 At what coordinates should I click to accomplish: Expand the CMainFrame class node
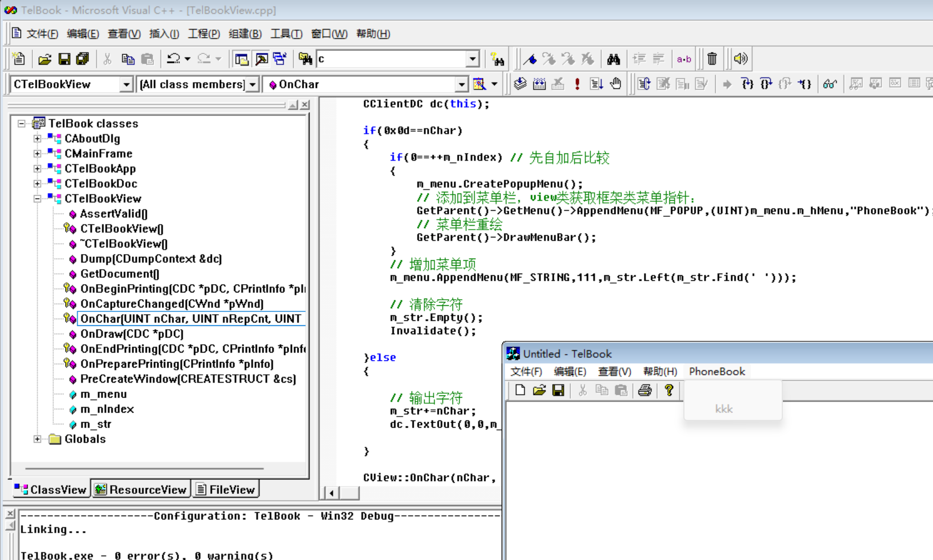tap(37, 153)
